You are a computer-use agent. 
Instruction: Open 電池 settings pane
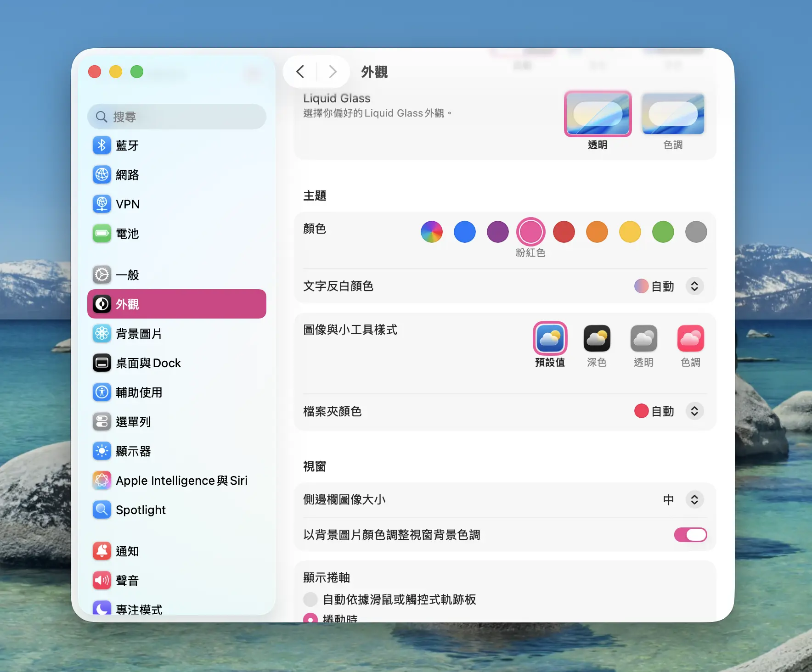click(177, 234)
